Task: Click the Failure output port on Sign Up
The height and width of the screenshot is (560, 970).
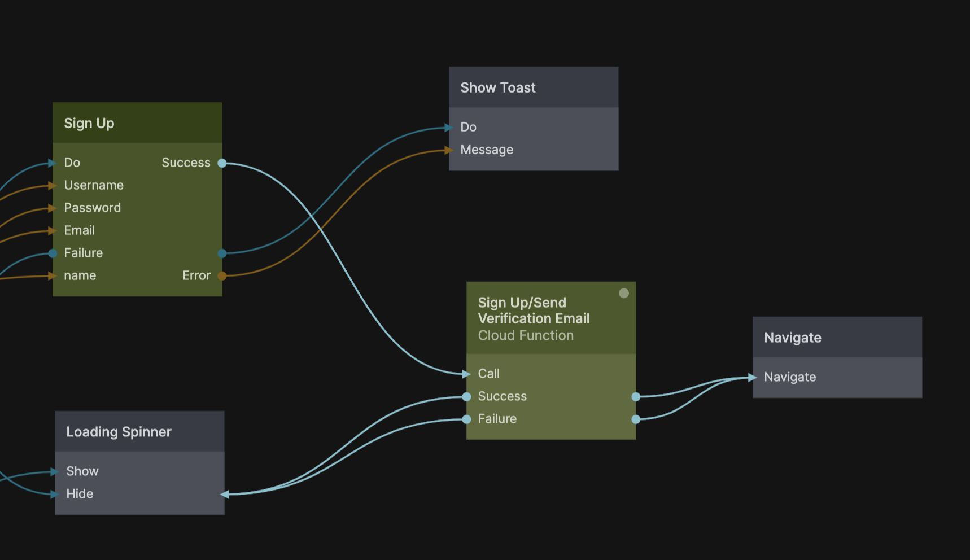Action: click(222, 253)
